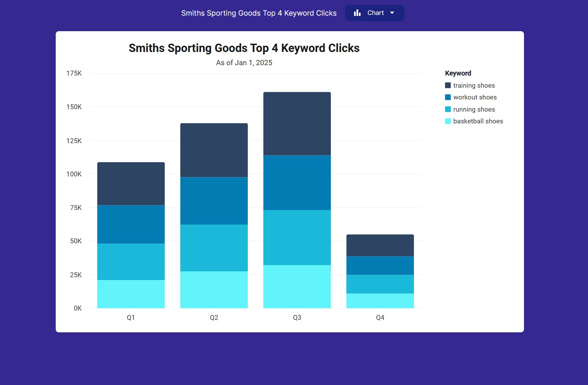Click the Q2 workout shoes bar segment
Image resolution: width=588 pixels, height=385 pixels.
[x=214, y=201]
